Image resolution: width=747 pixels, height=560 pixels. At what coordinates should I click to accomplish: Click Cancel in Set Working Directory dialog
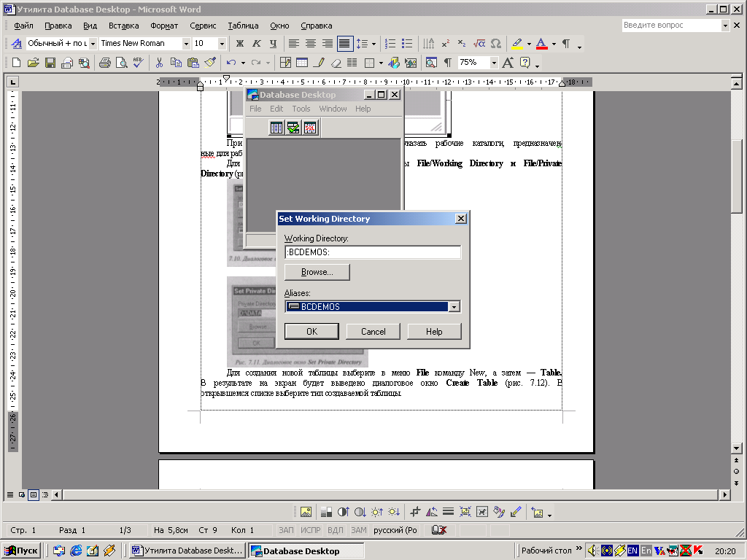tap(373, 332)
